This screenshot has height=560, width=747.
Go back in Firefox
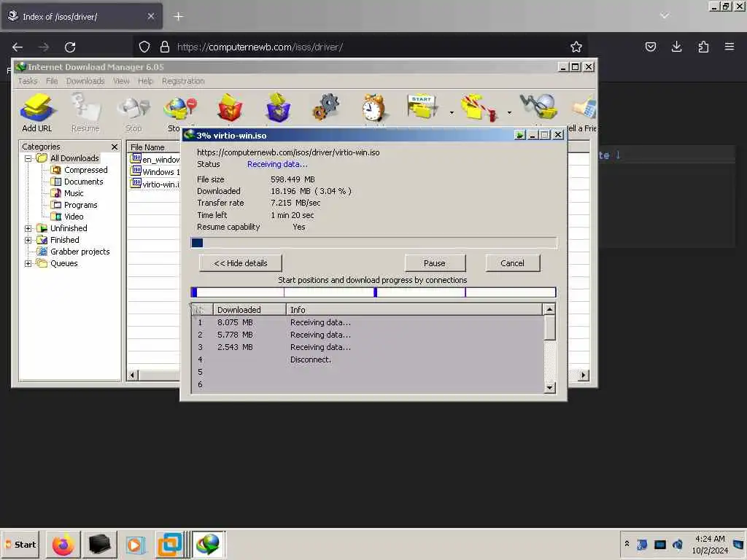18,47
